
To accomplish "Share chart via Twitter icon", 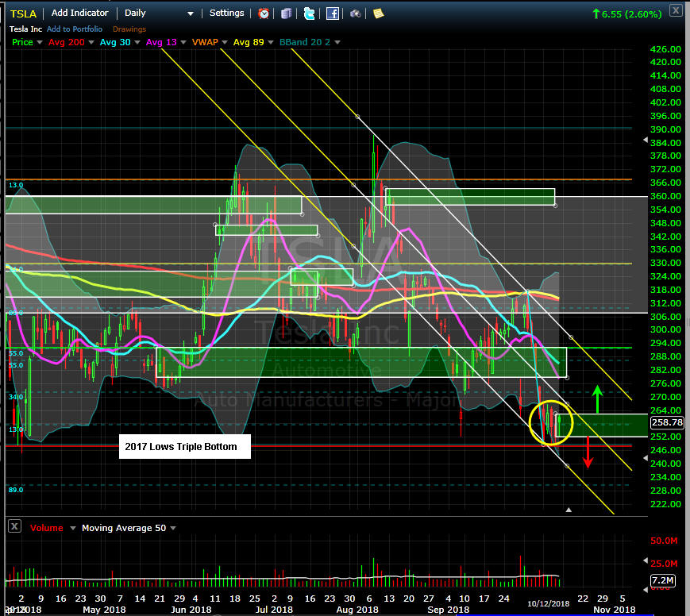I will click(309, 13).
